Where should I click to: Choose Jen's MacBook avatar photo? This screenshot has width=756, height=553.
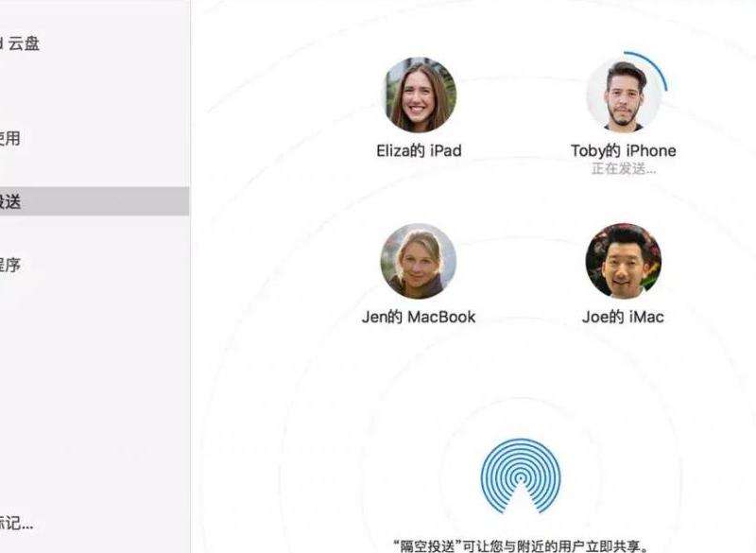418,261
